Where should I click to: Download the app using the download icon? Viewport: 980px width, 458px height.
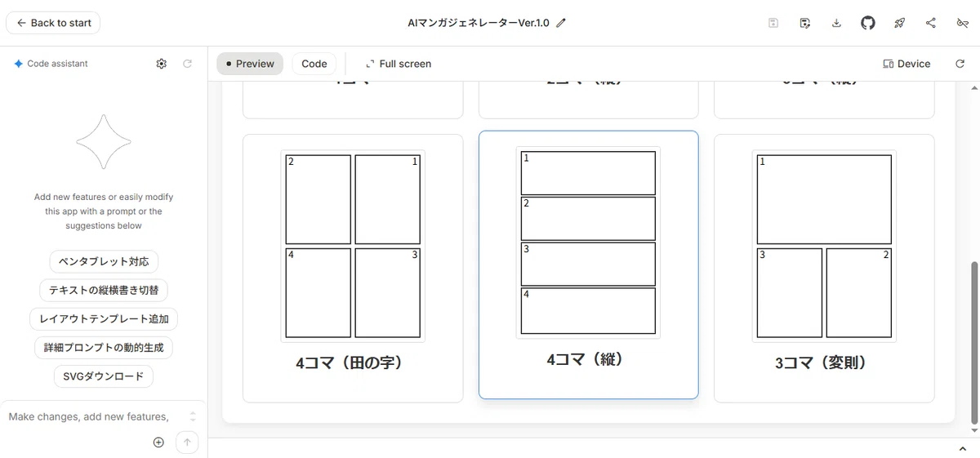(x=836, y=23)
